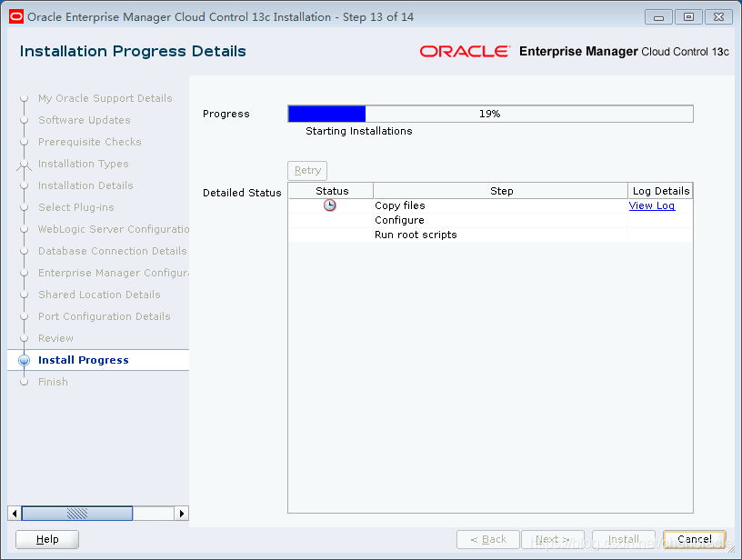Select the Shared Location Details step
Image resolution: width=742 pixels, height=560 pixels.
click(99, 295)
